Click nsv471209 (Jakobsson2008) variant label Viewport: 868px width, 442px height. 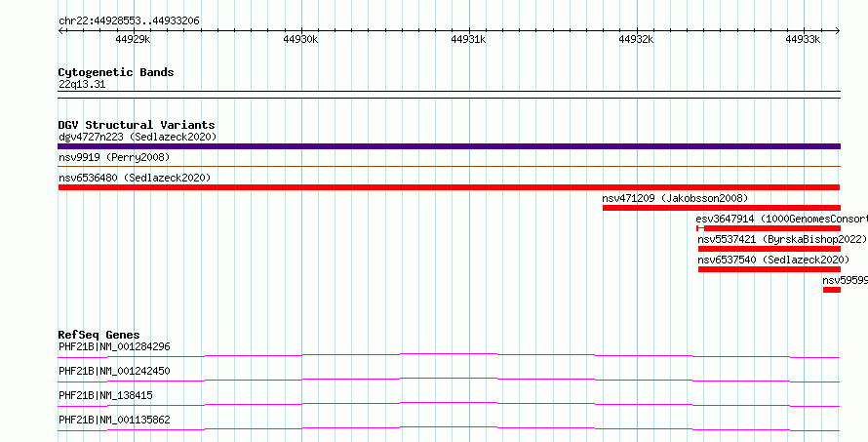click(x=675, y=198)
